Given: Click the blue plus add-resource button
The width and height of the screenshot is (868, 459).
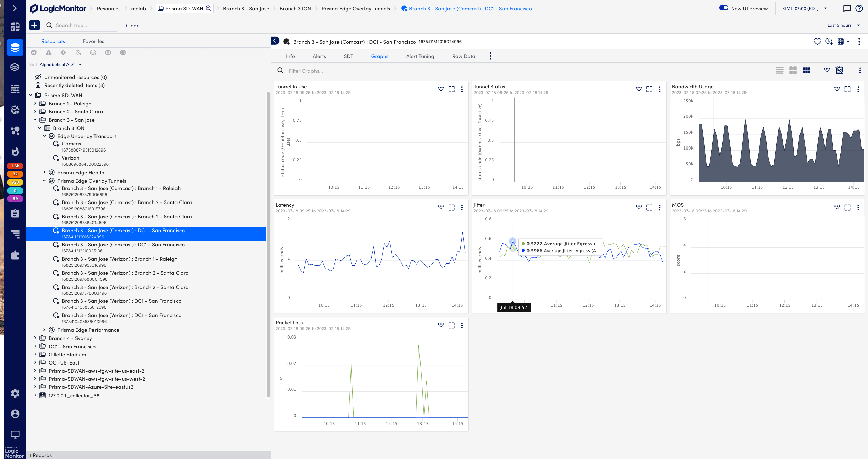Looking at the screenshot, I should [34, 25].
